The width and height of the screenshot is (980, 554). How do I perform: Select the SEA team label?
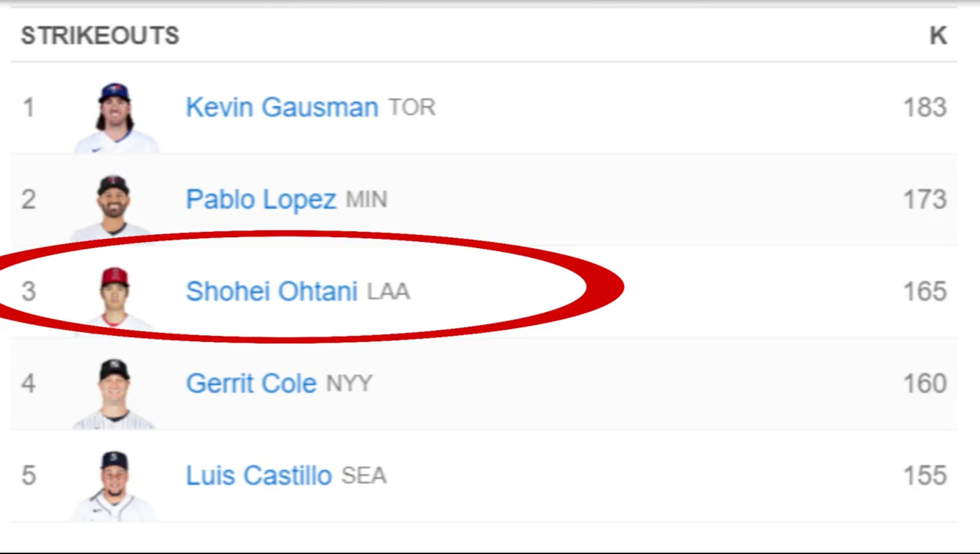tap(364, 476)
